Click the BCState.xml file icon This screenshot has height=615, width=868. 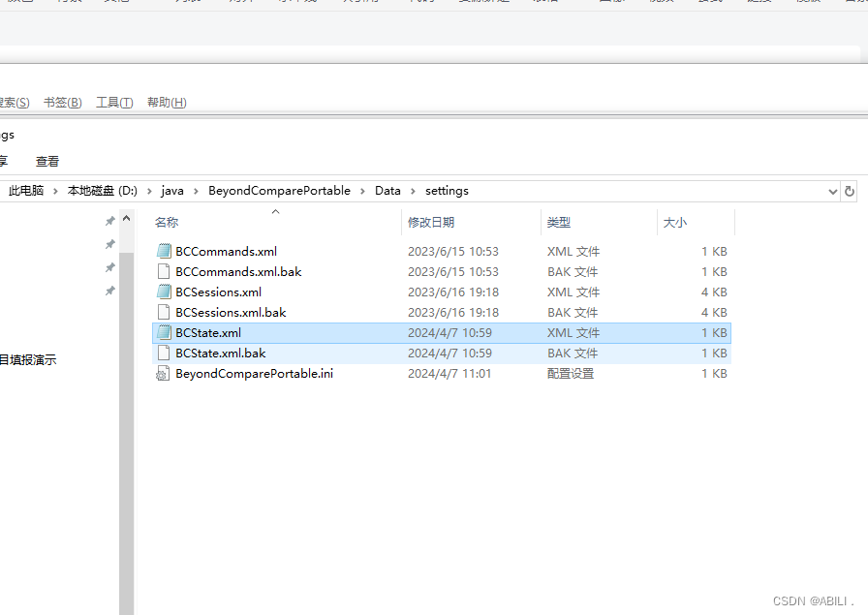pyautogui.click(x=164, y=333)
